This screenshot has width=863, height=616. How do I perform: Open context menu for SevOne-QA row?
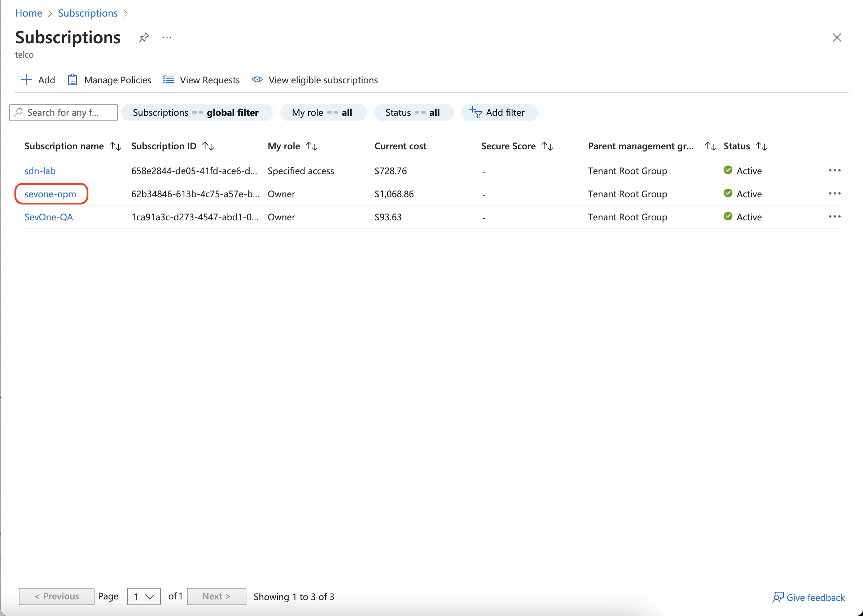[x=834, y=217]
